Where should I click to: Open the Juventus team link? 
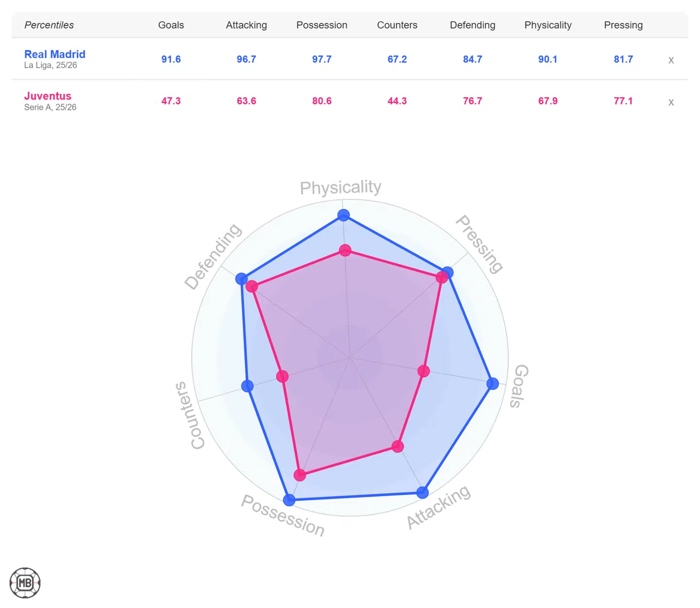(x=48, y=96)
